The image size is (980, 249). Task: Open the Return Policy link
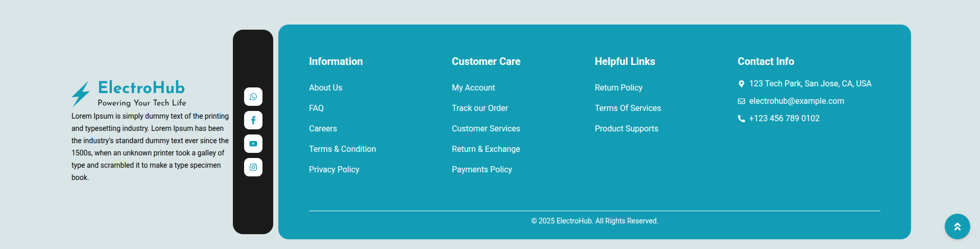[x=618, y=88]
